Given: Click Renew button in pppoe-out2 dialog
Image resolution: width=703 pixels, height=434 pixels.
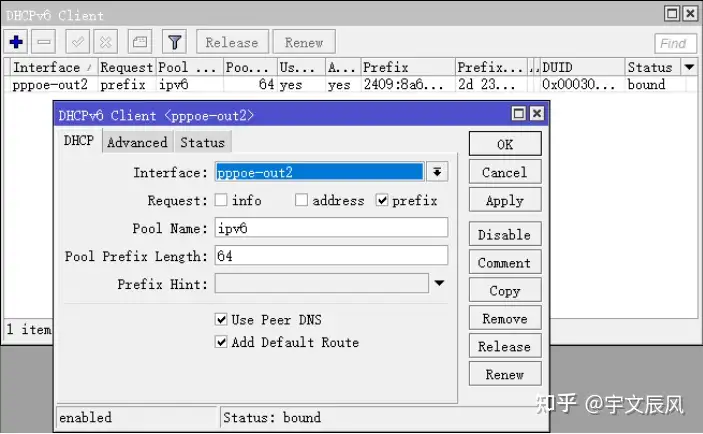Looking at the screenshot, I should coord(505,374).
